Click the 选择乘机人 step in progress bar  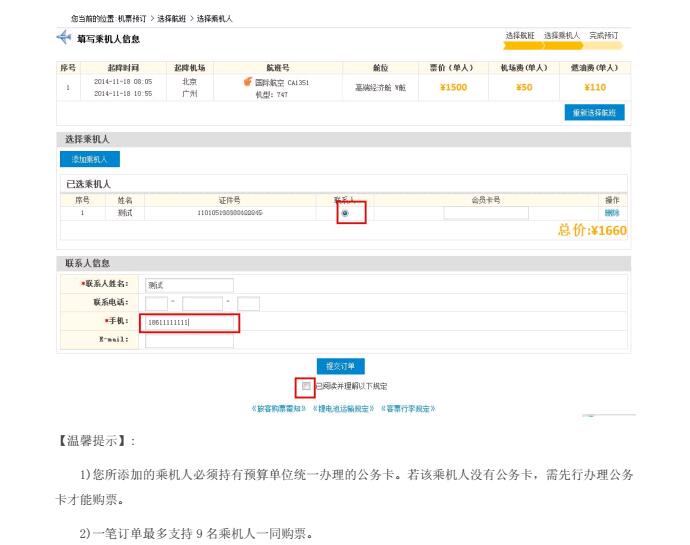562,35
